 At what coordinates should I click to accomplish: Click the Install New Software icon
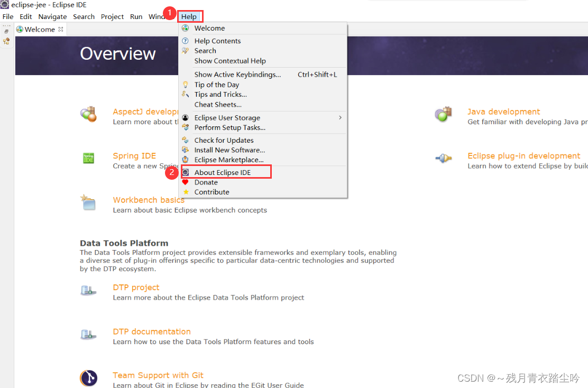pyautogui.click(x=186, y=150)
